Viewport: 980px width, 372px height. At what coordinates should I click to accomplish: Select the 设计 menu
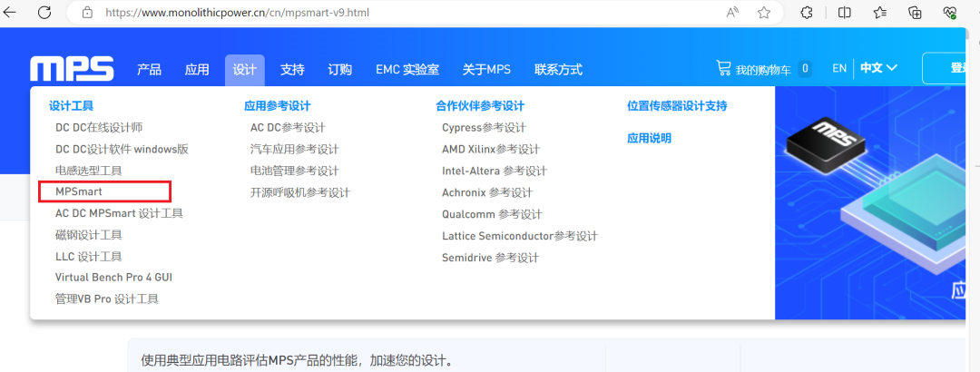[x=244, y=70]
